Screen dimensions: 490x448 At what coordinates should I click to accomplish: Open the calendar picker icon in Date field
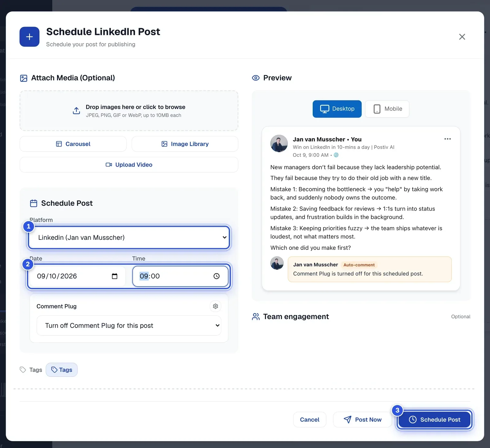point(115,276)
